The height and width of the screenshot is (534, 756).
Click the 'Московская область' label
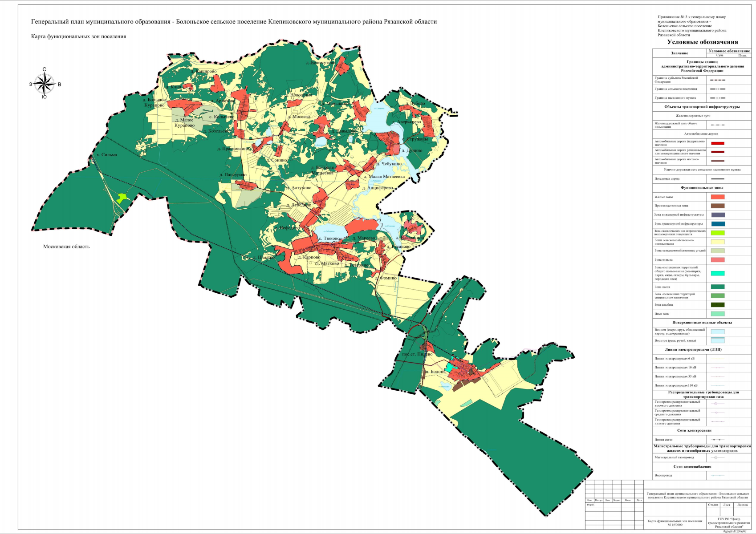click(x=66, y=247)
